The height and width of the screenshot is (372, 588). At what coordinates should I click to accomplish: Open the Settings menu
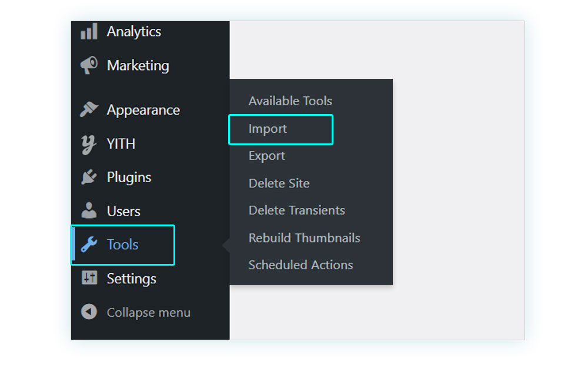(132, 279)
